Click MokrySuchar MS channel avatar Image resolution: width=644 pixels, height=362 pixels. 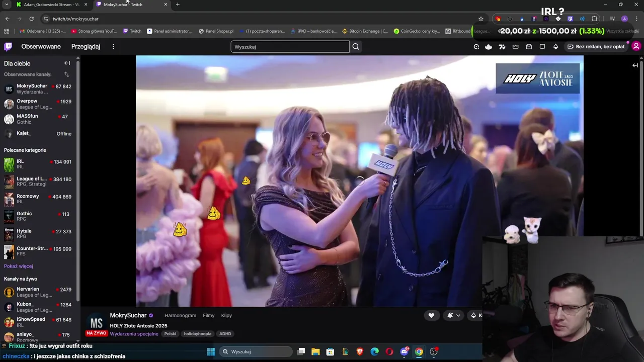click(96, 323)
